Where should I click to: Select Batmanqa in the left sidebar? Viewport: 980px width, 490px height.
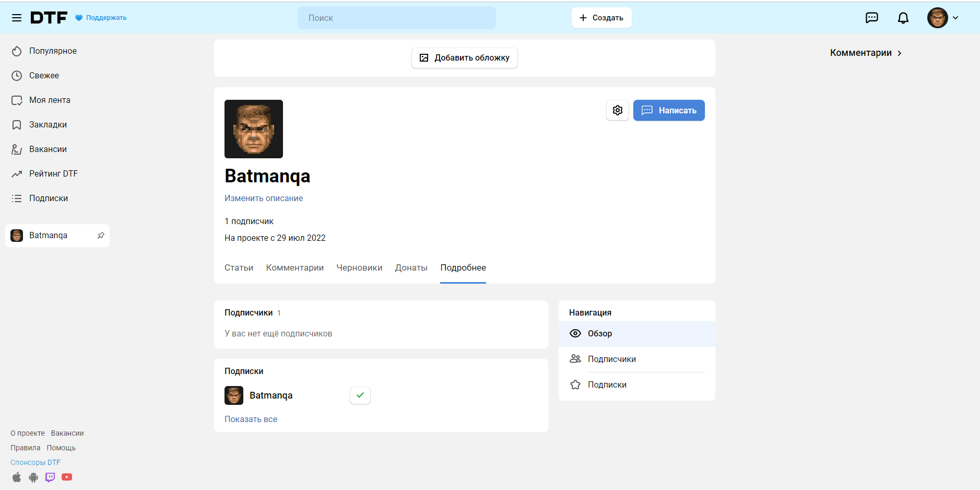57,236
